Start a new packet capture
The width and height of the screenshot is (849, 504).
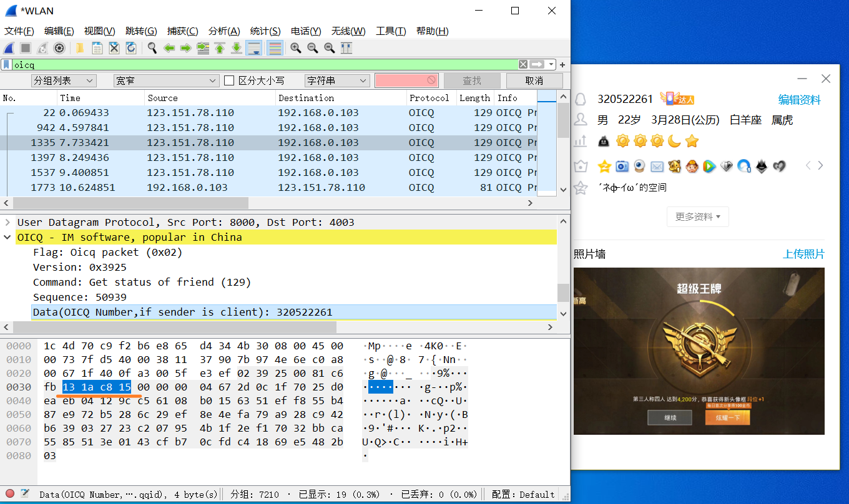click(9, 48)
